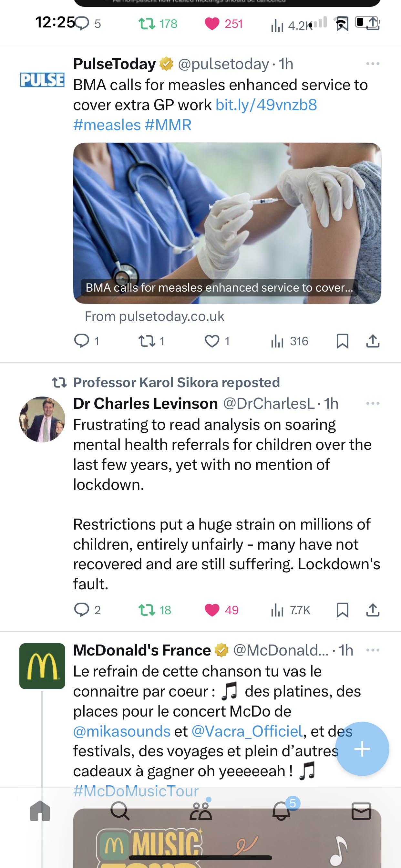Open more options for PulseToday tweet
The width and height of the screenshot is (401, 868).
pyautogui.click(x=373, y=64)
